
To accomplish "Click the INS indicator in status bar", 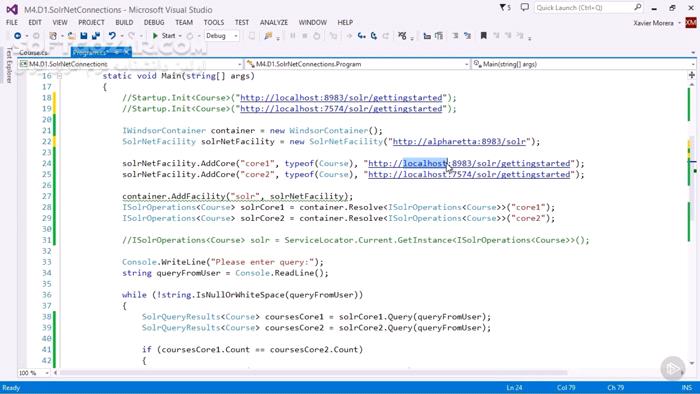I will (x=687, y=388).
